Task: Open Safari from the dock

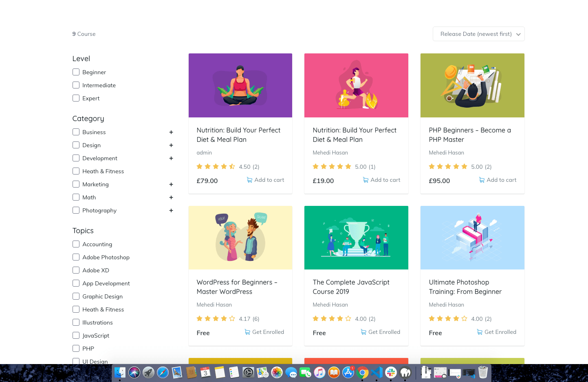Action: pyautogui.click(x=163, y=372)
